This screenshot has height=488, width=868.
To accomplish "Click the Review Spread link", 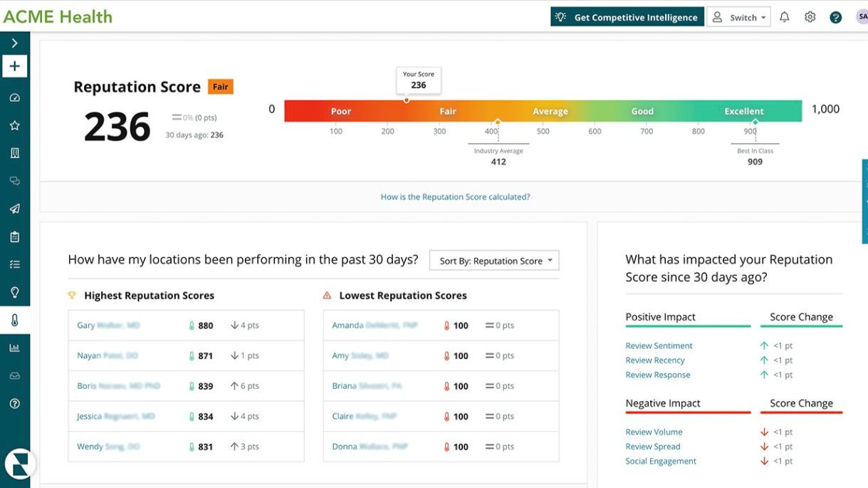I will [x=653, y=447].
